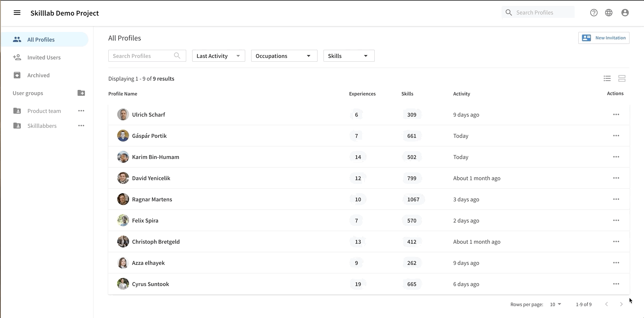Viewport: 644px width, 318px height.
Task: Open the user account icon
Action: pyautogui.click(x=625, y=13)
